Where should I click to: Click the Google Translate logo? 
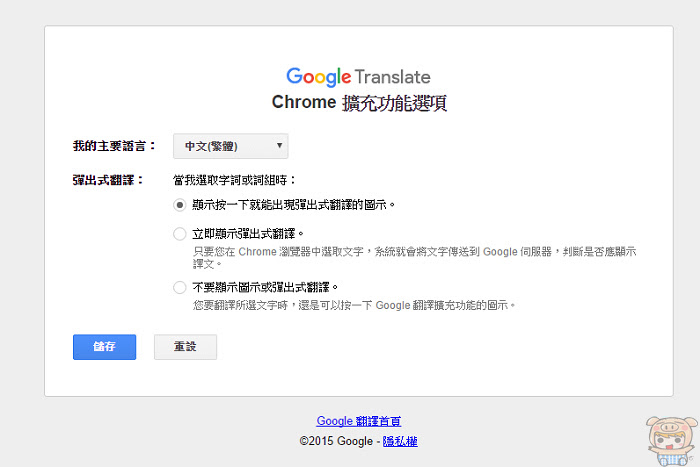(x=358, y=77)
